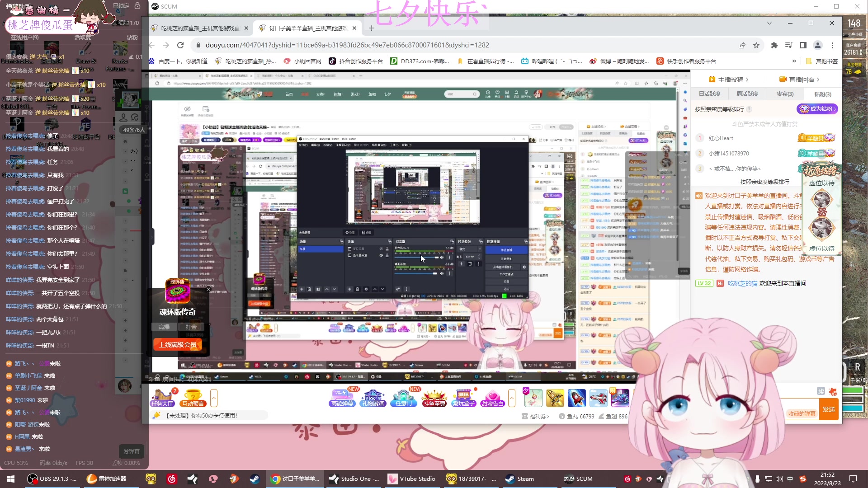
Task: Click the 高能弹幕 icon in gift bar
Action: coord(342,398)
